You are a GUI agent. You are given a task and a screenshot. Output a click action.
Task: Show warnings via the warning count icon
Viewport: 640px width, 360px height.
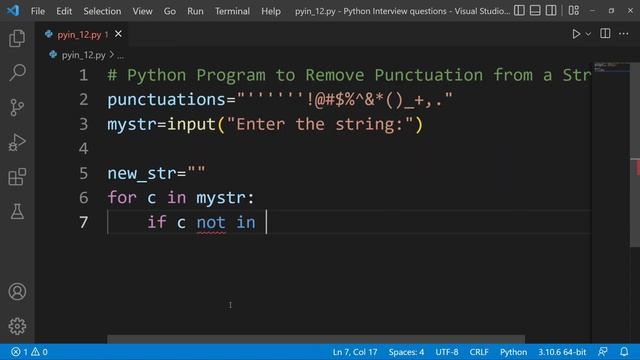[x=39, y=352]
